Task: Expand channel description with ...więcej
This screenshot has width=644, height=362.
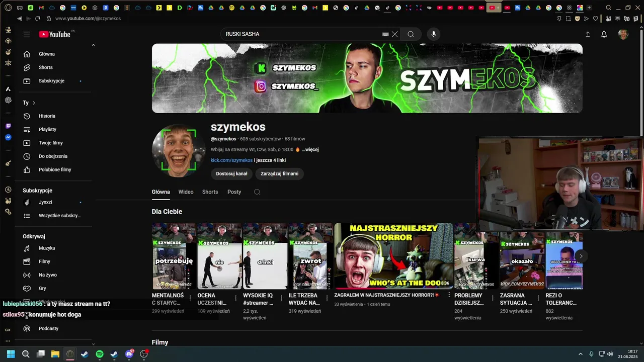Action: pos(310,149)
